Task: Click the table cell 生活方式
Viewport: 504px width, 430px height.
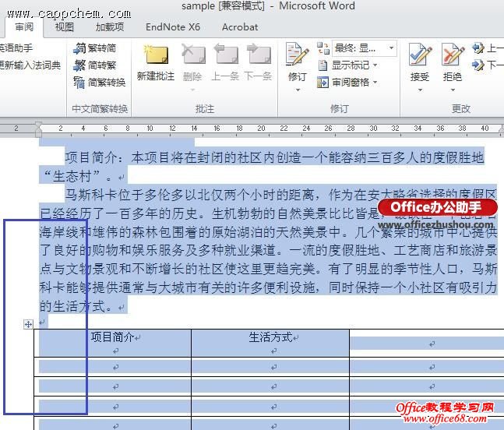Action: pos(270,342)
